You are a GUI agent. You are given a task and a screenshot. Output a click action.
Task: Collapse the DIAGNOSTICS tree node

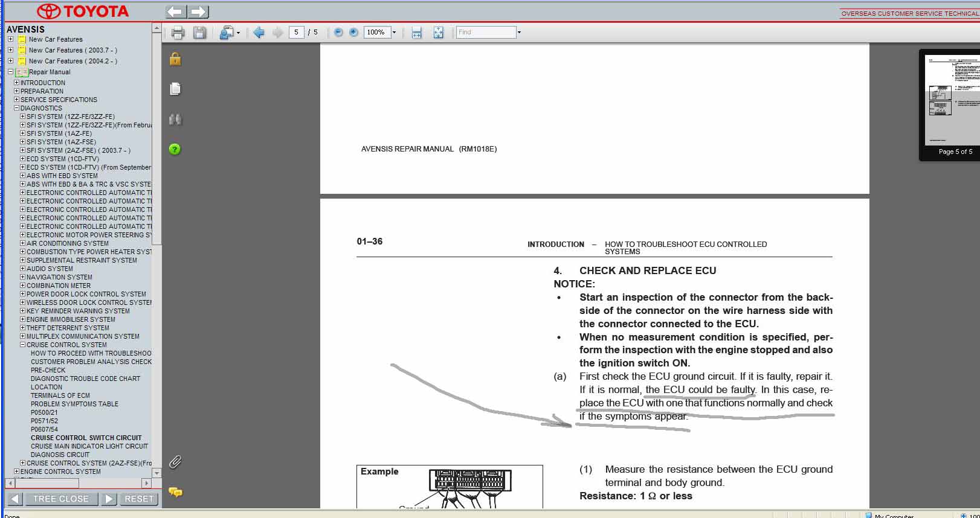[x=17, y=108]
